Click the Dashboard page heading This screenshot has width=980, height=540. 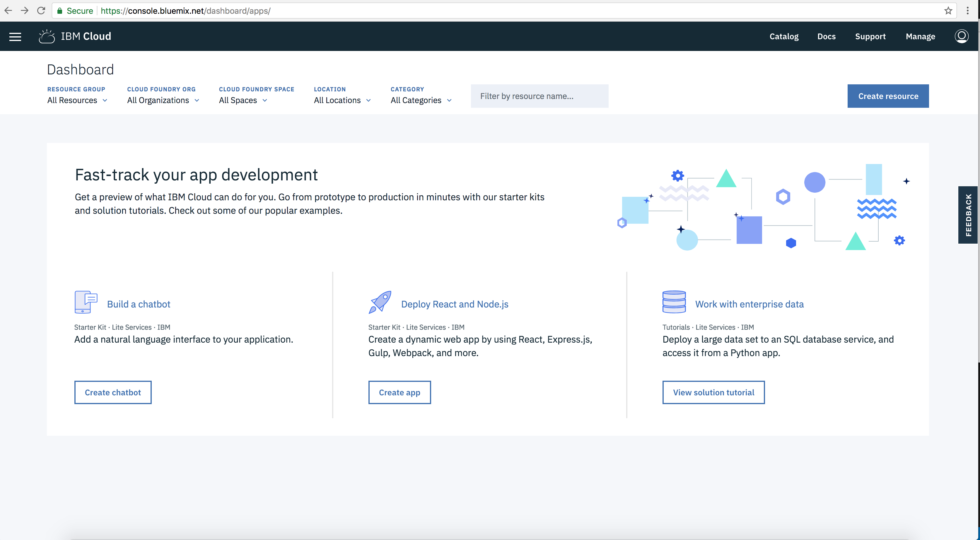[80, 70]
